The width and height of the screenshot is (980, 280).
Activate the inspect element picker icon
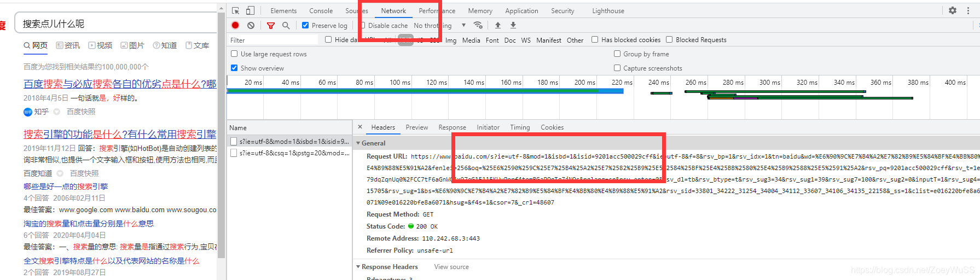click(235, 10)
